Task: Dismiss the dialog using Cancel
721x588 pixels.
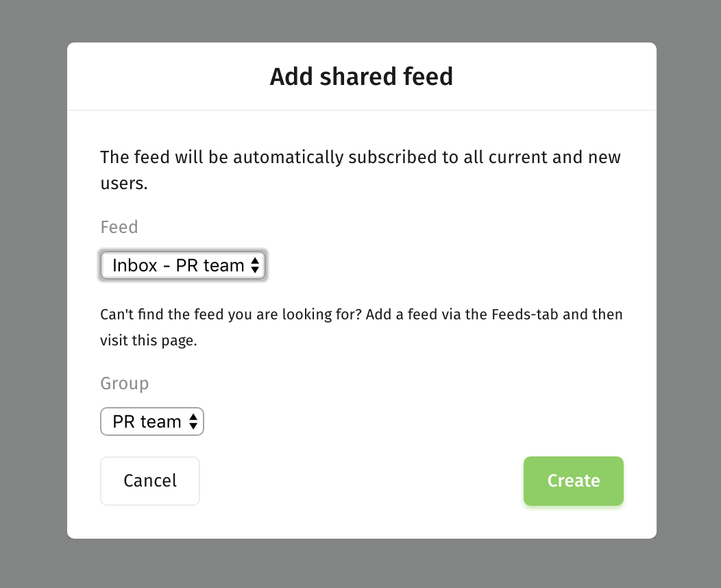Action: 150,481
